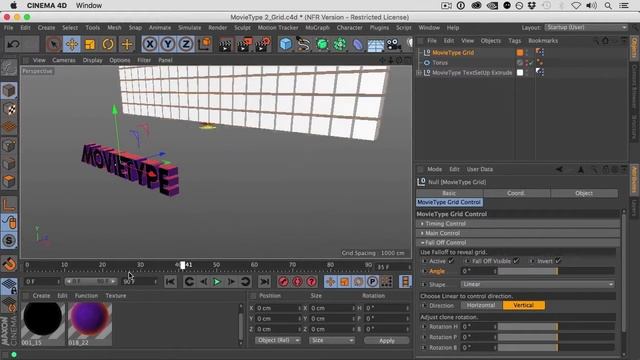The height and width of the screenshot is (360, 640).
Task: Open macOS Spotlight search
Action: coord(608,6)
